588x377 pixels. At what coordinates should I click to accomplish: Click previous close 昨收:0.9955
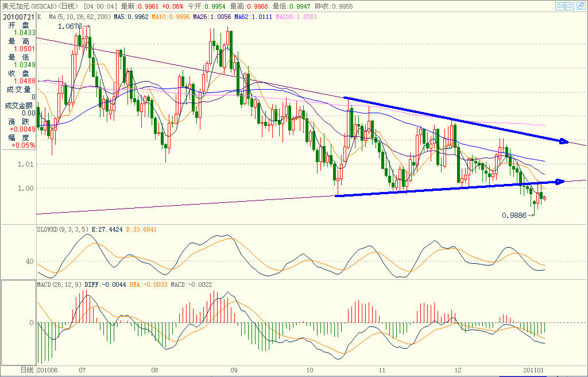(x=334, y=6)
